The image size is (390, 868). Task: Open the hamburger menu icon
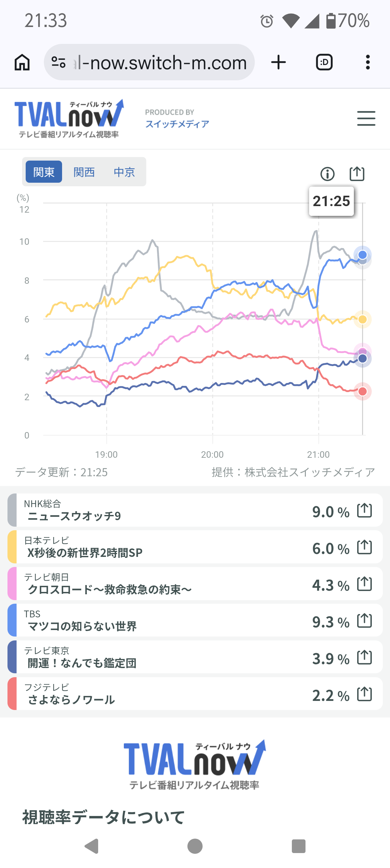point(366,118)
